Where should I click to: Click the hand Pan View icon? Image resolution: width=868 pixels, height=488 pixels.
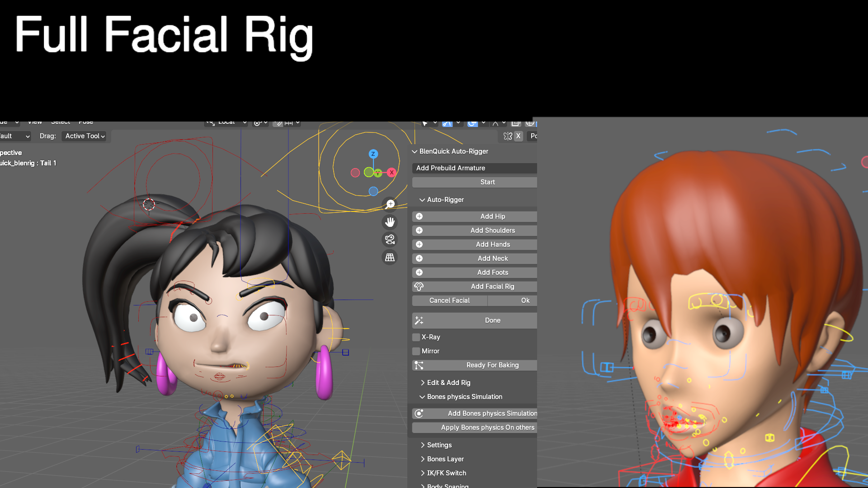click(390, 222)
